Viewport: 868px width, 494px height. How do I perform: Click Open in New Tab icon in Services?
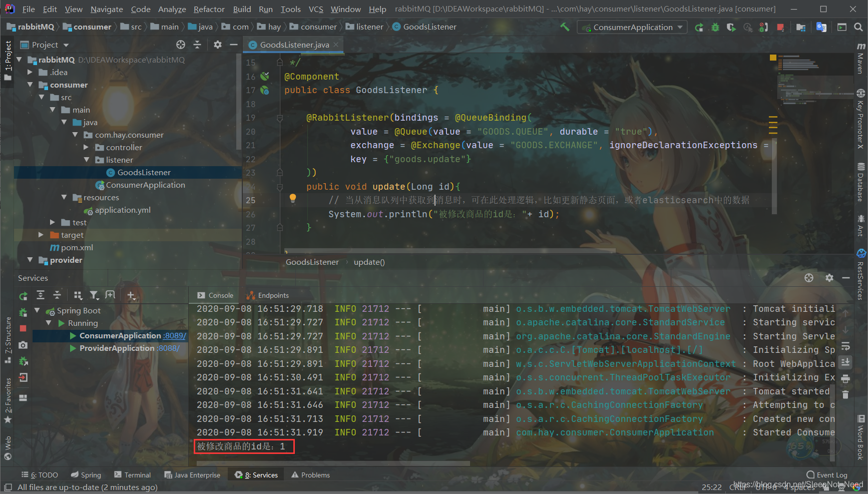click(110, 295)
